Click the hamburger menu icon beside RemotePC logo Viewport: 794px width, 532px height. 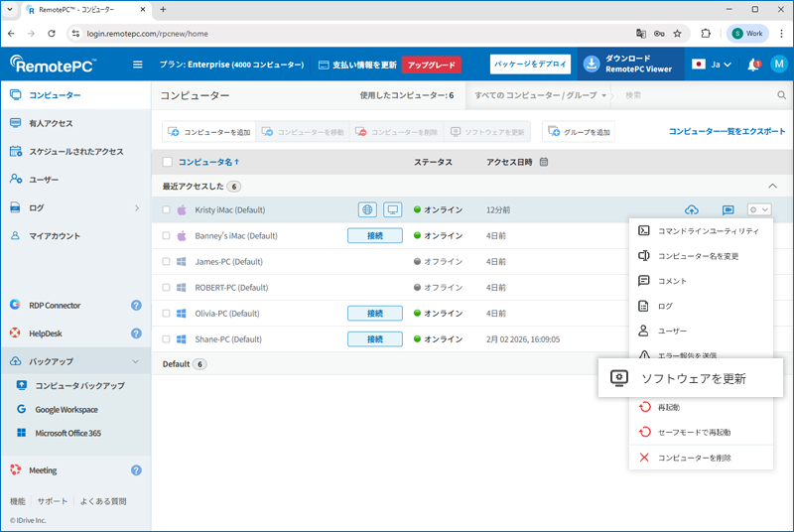138,65
